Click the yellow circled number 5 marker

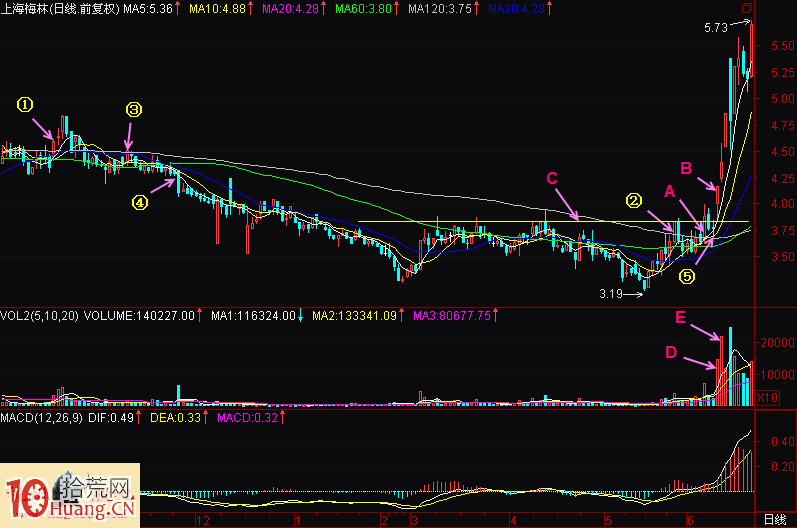point(687,276)
